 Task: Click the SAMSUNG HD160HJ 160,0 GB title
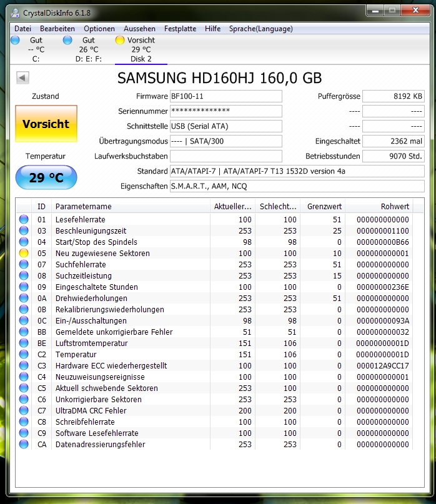(x=220, y=78)
